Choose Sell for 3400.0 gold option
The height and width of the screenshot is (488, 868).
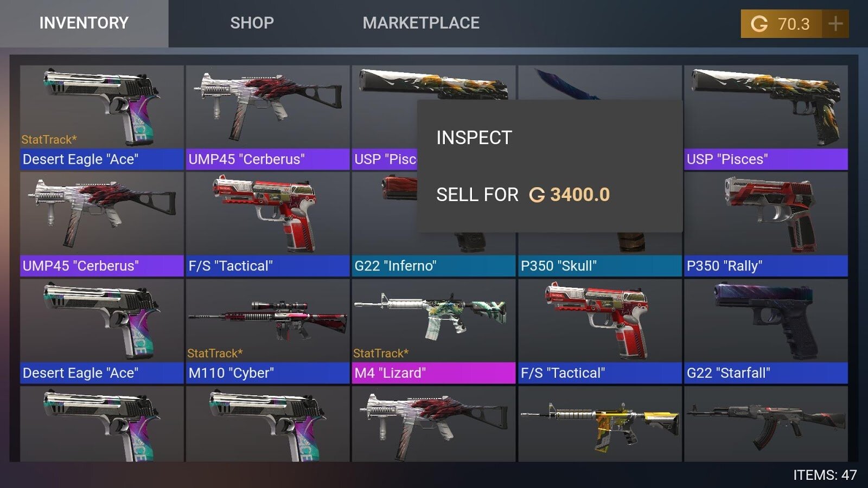pos(523,195)
